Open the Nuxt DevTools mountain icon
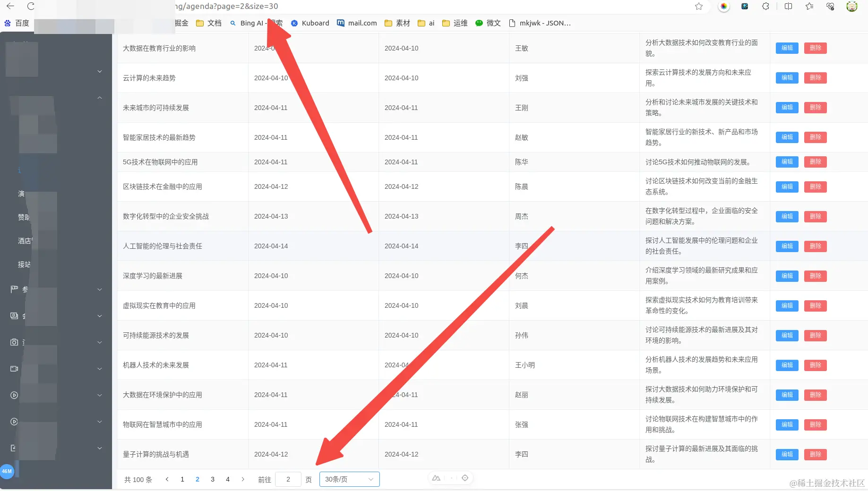 point(436,478)
